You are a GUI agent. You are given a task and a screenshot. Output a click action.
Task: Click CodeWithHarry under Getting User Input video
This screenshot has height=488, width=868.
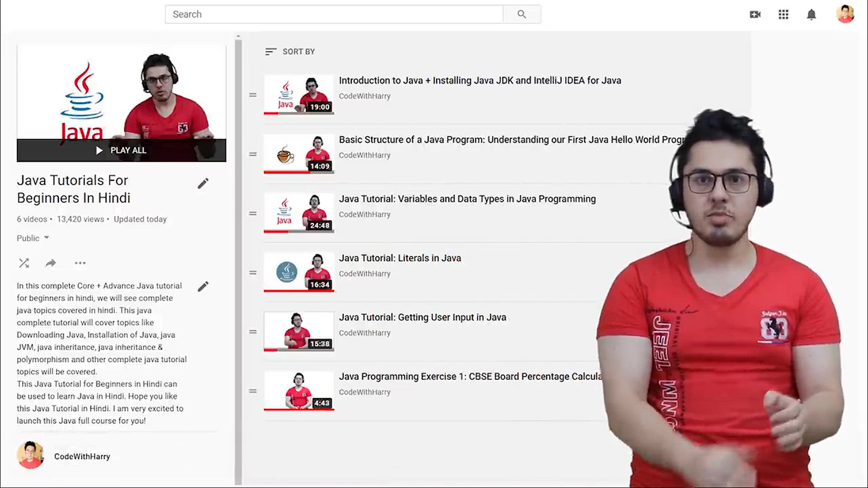(x=365, y=333)
